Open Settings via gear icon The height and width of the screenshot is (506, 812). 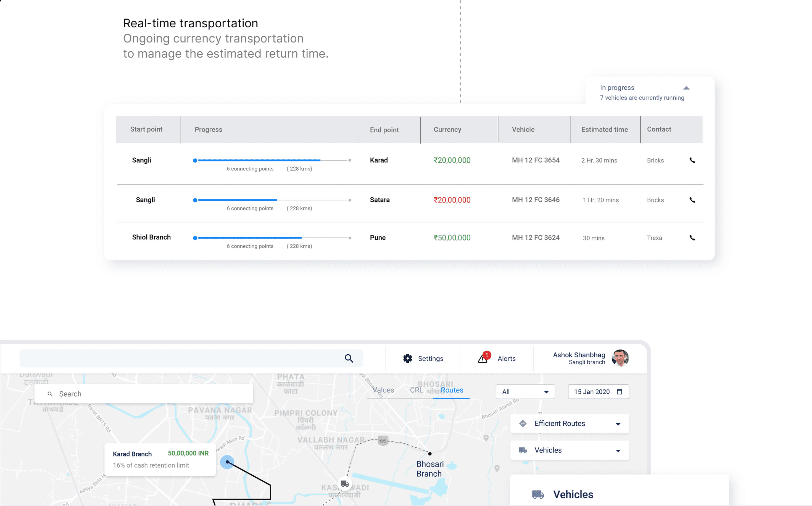coord(407,359)
